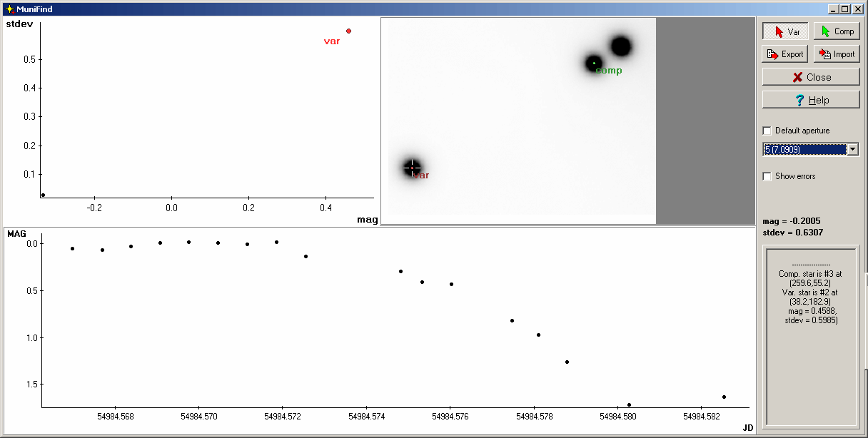Click the red var point in stdev plot
The width and height of the screenshot is (868, 438).
[x=348, y=31]
